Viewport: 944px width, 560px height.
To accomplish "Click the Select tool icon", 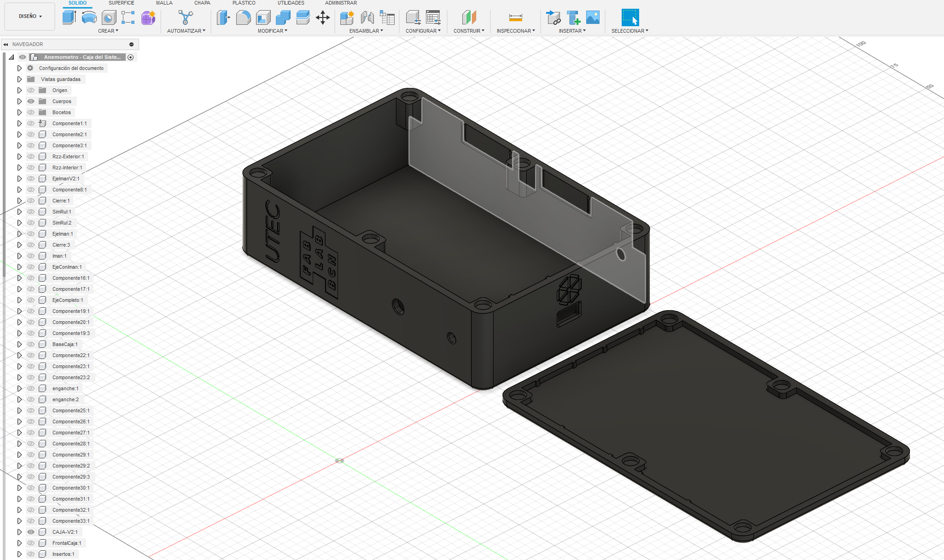I will (x=630, y=17).
